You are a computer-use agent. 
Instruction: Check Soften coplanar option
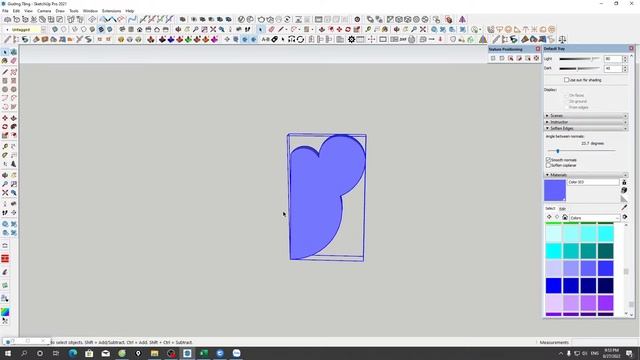(x=548, y=165)
